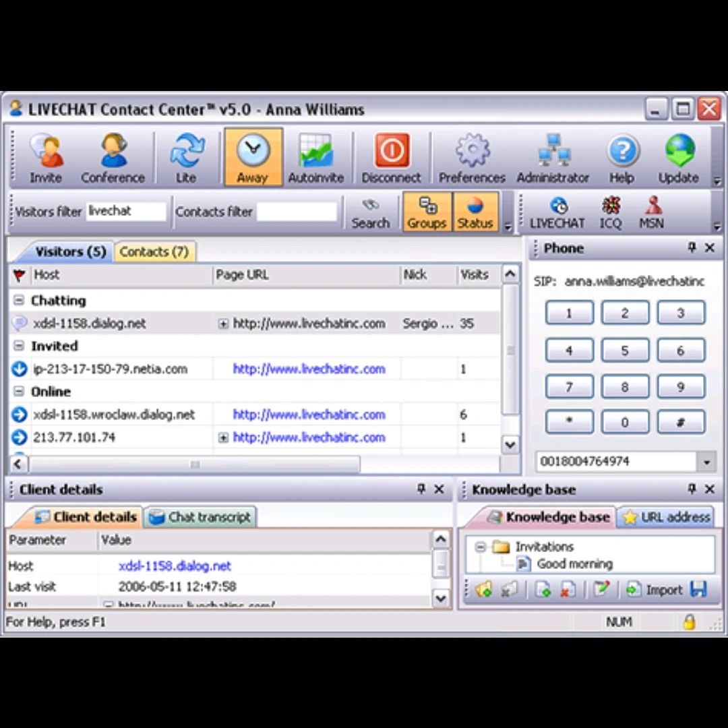Click the xdsl-1158.dialog.net host link

click(175, 566)
